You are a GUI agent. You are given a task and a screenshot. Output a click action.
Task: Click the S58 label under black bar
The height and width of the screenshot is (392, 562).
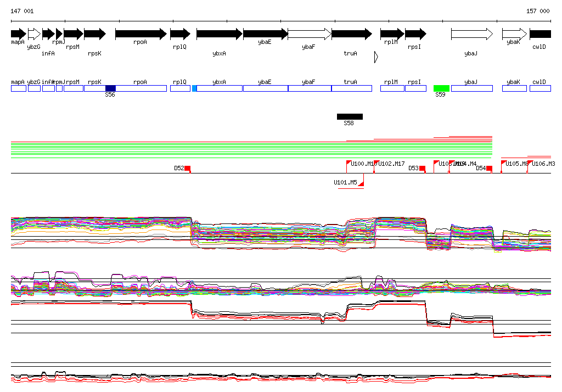(349, 124)
